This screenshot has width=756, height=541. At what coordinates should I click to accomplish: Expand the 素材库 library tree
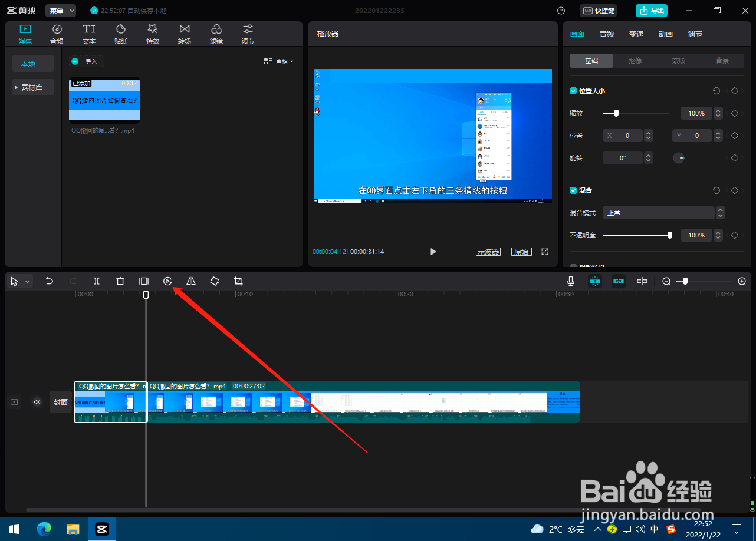pyautogui.click(x=33, y=87)
